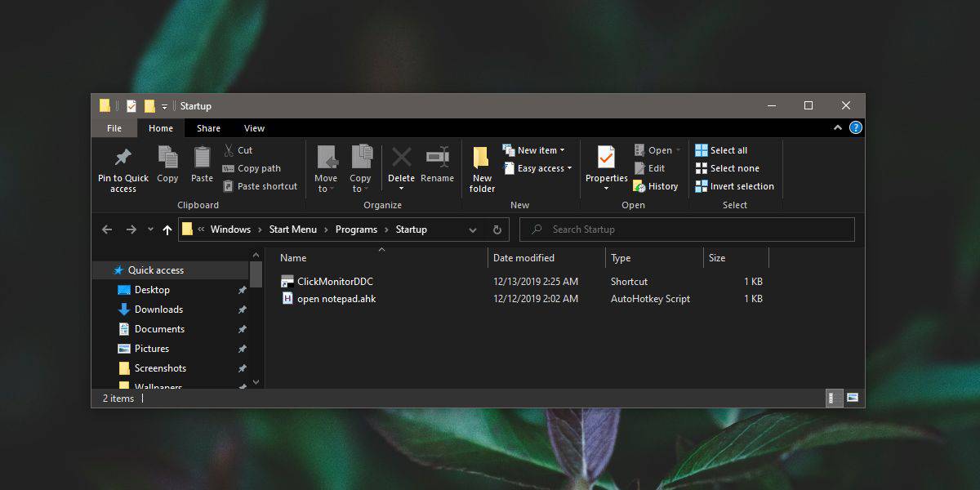Open the Help question mark icon
The image size is (980, 490).
click(856, 127)
